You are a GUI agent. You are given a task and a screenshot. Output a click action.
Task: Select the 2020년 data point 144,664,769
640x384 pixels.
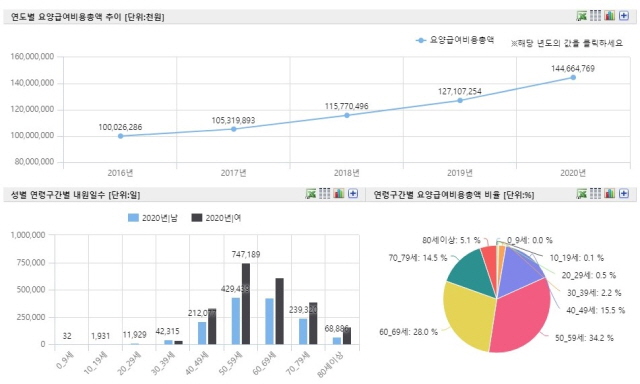(x=573, y=77)
